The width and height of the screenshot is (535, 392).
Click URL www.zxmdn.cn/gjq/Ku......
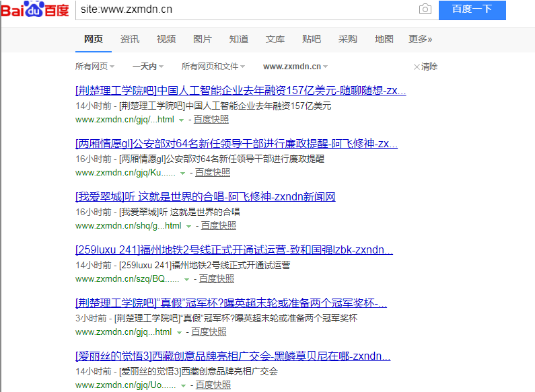point(125,173)
